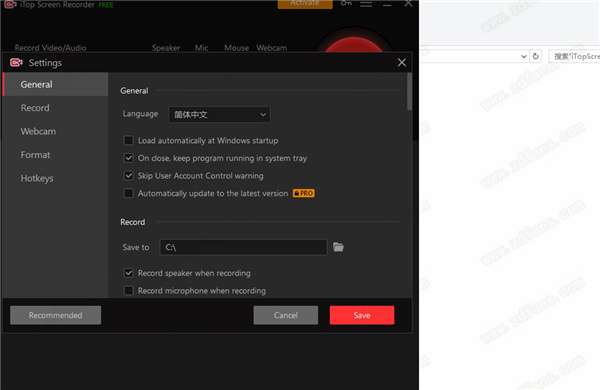
Task: Click the Mouse label in main window
Action: 236,48
